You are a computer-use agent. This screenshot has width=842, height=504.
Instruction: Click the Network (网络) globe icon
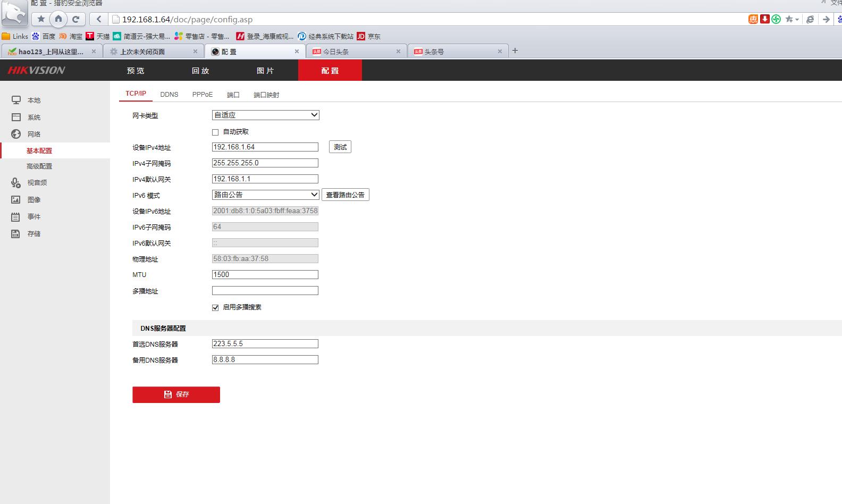click(16, 134)
